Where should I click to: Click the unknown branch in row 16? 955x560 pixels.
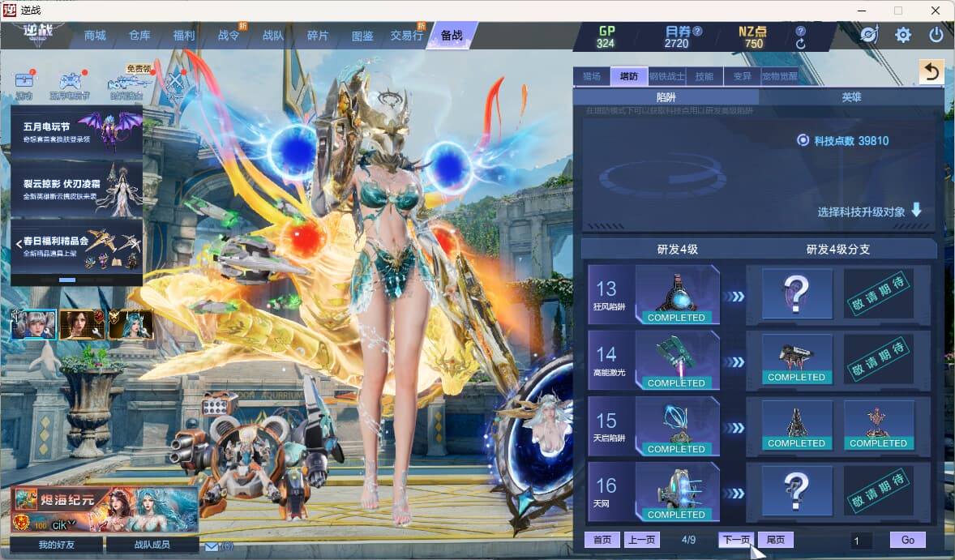click(796, 491)
